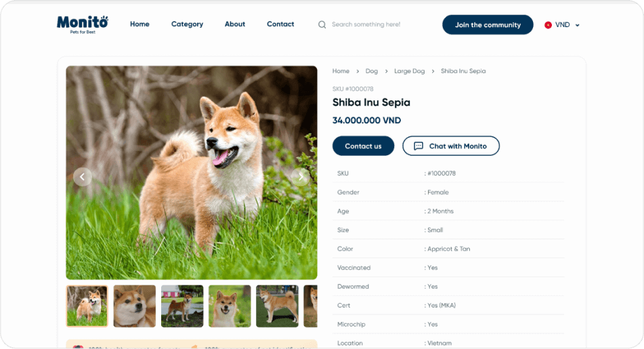Click the Age value 2 Months
This screenshot has width=644, height=349.
440,211
